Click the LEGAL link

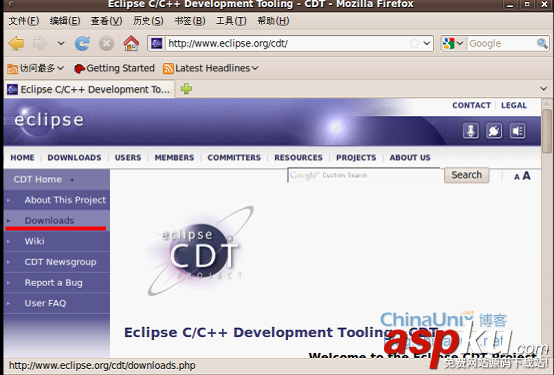coord(514,105)
